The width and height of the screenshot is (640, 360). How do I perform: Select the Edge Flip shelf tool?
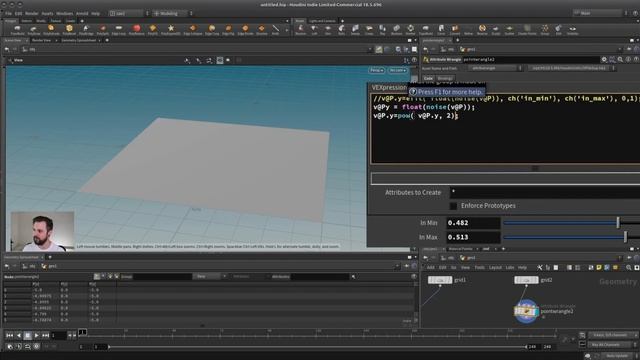point(228,30)
